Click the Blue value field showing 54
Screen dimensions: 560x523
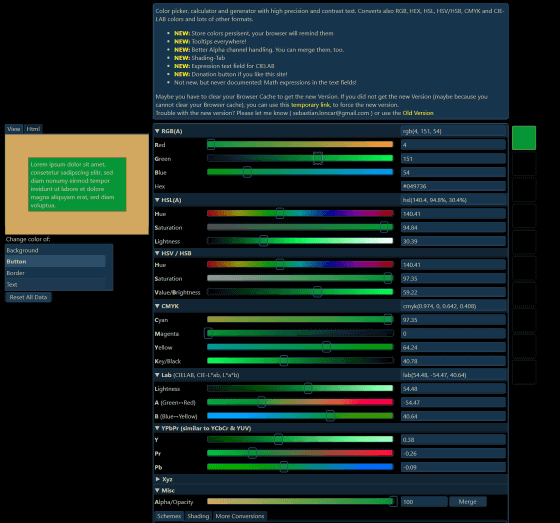(x=453, y=173)
